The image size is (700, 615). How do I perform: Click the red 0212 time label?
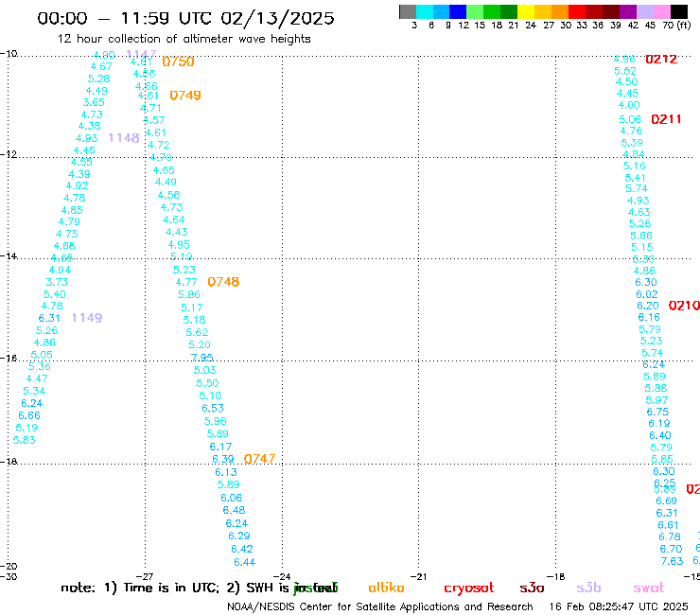[x=661, y=59]
